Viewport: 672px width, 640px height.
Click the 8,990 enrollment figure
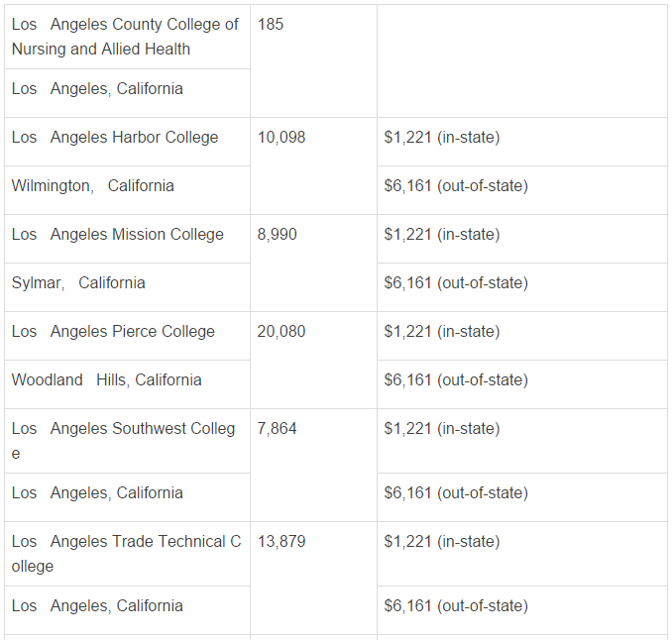(x=277, y=235)
